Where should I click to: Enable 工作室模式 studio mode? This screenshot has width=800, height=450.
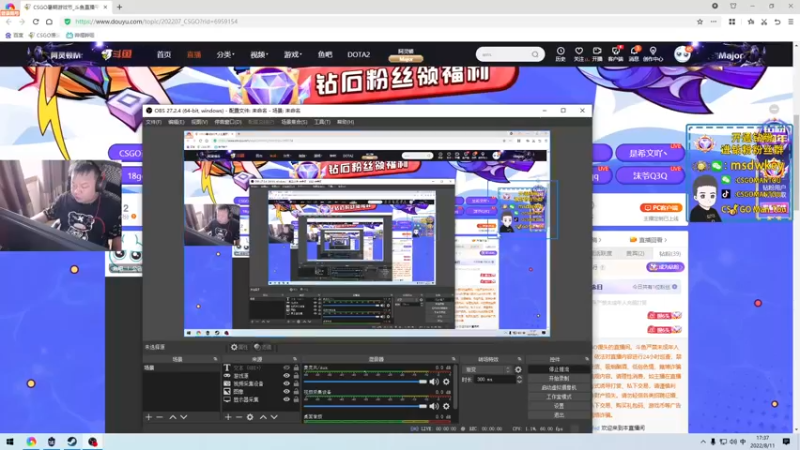pos(559,396)
